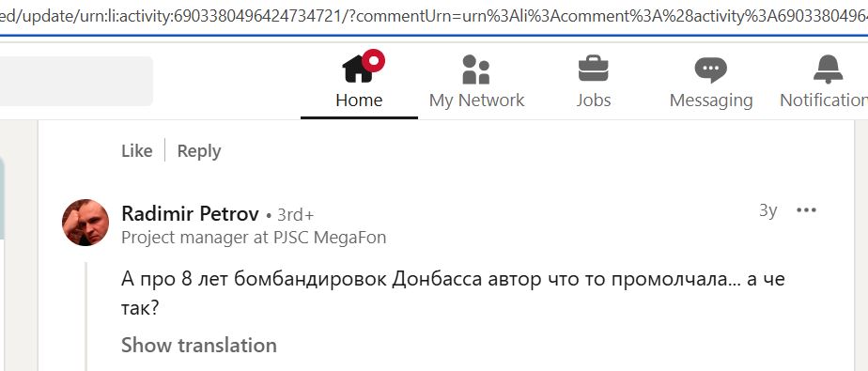The width and height of the screenshot is (868, 371).
Task: Click red notification badge on Home
Action: tap(374, 60)
